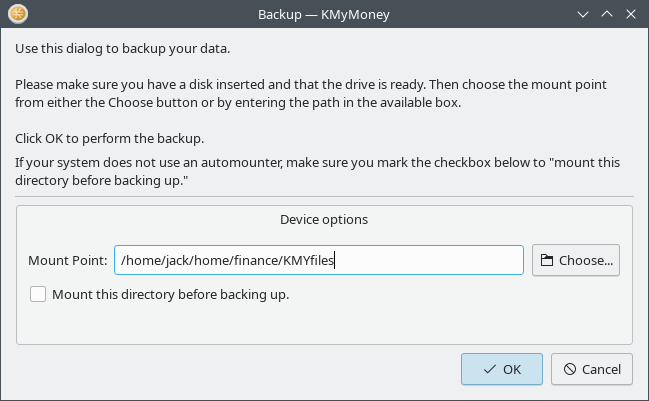The width and height of the screenshot is (649, 401).
Task: Click the "Use this dialog to backup your data." text
Action: (x=123, y=49)
